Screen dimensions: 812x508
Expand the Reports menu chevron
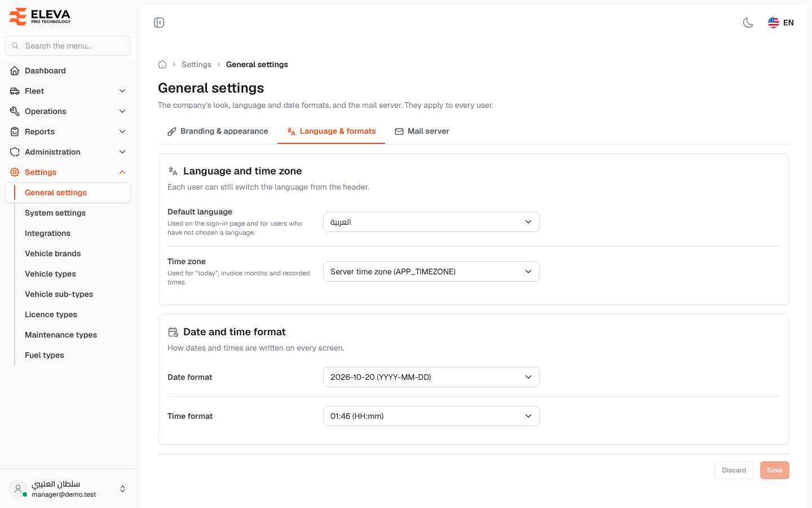(122, 132)
